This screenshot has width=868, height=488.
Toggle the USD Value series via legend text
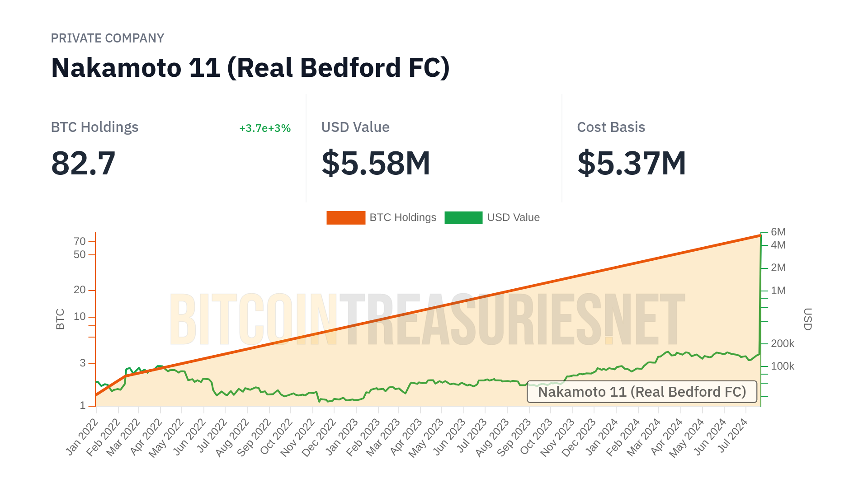point(513,218)
